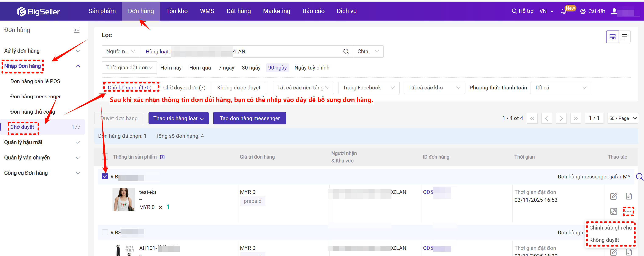
Task: Click the notification bell icon
Action: click(563, 11)
